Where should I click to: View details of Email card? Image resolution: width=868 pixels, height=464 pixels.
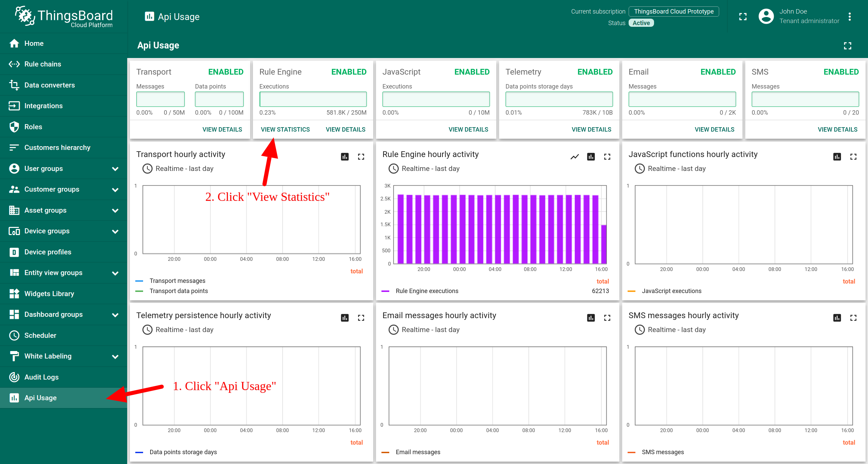tap(714, 130)
